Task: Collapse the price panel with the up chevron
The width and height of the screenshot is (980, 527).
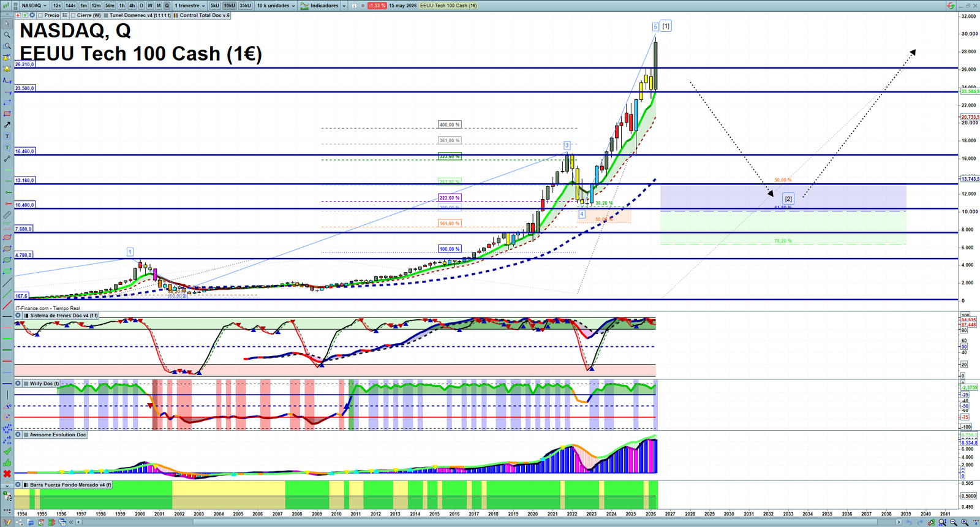Action: pyautogui.click(x=7, y=15)
